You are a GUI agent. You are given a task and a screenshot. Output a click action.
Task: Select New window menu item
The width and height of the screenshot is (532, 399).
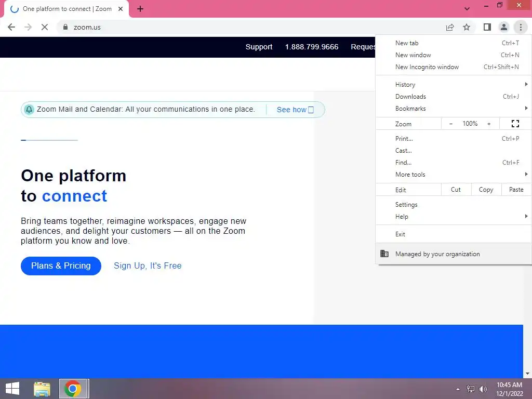point(453,55)
